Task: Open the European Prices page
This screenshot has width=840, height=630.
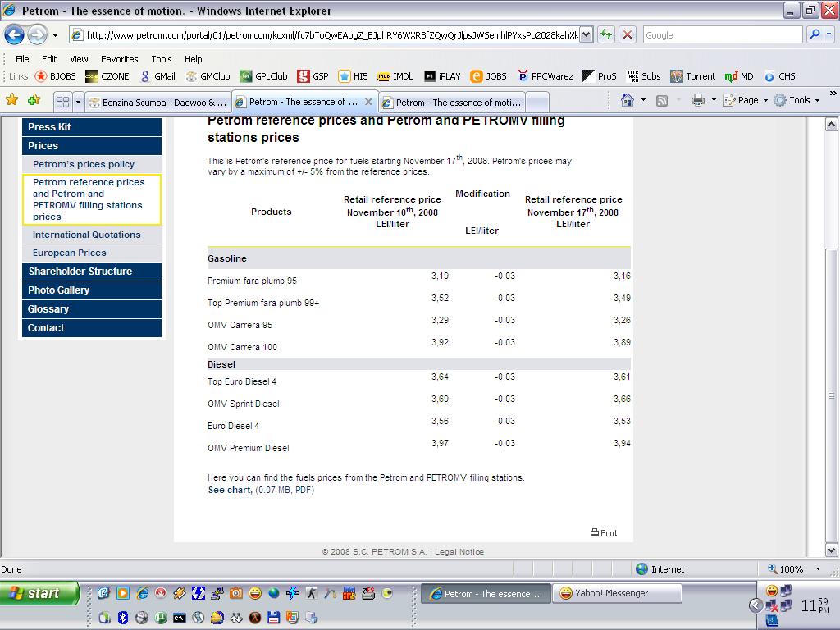Action: point(70,253)
